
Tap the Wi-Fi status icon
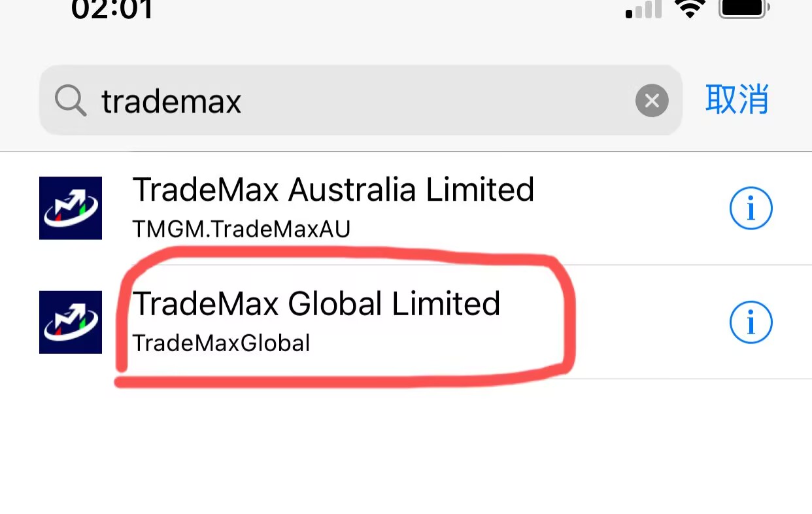[x=689, y=9]
